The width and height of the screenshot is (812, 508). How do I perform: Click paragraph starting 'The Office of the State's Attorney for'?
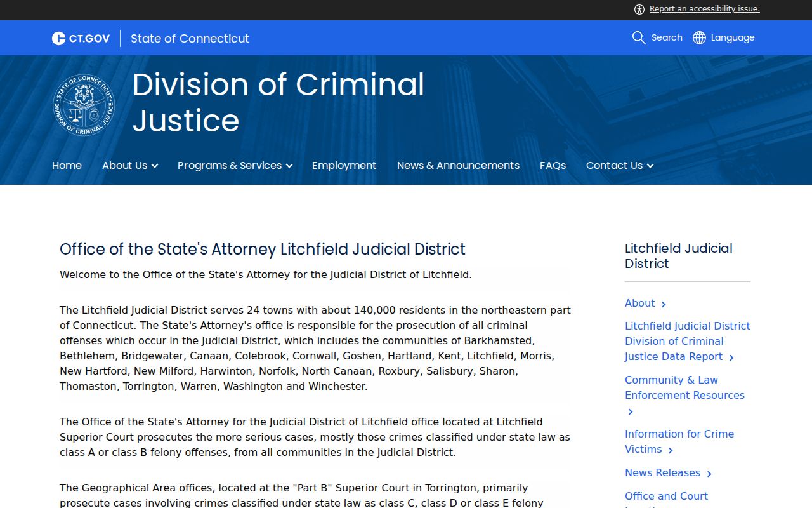315,437
